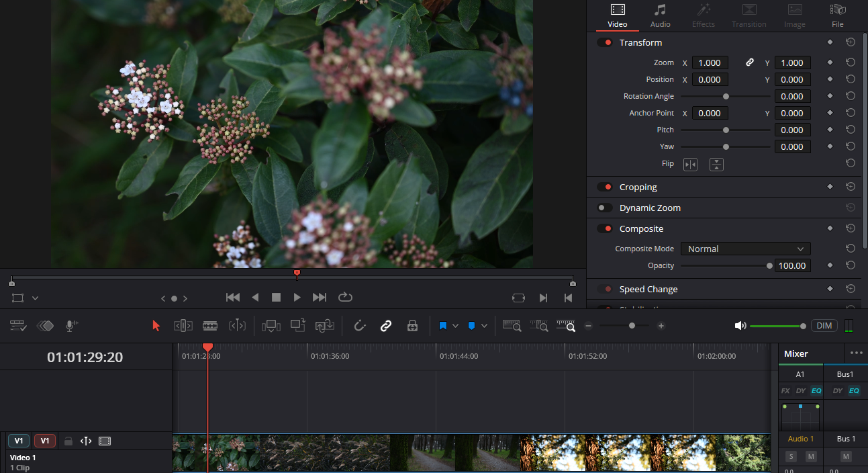Screen dimensions: 868x473
Task: Select the normal edit Selection Mode arrow
Action: [156, 325]
